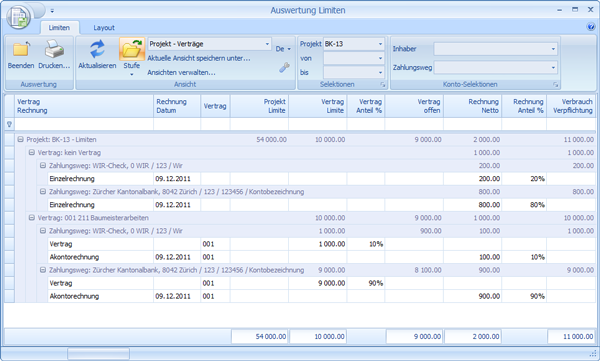
Task: Click the 11 000.00 footer total
Action: click(x=571, y=336)
